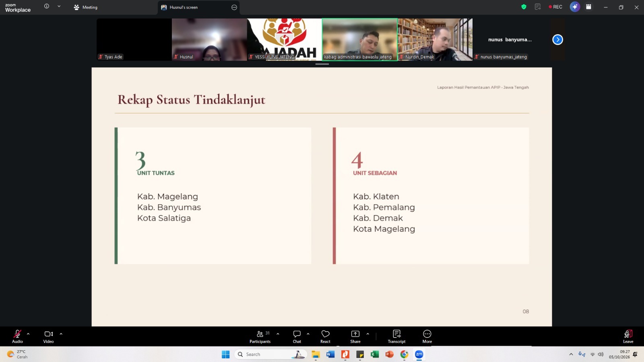Open screen share options for Husnul's screen
Screen dimensions: 644x362
click(x=234, y=7)
